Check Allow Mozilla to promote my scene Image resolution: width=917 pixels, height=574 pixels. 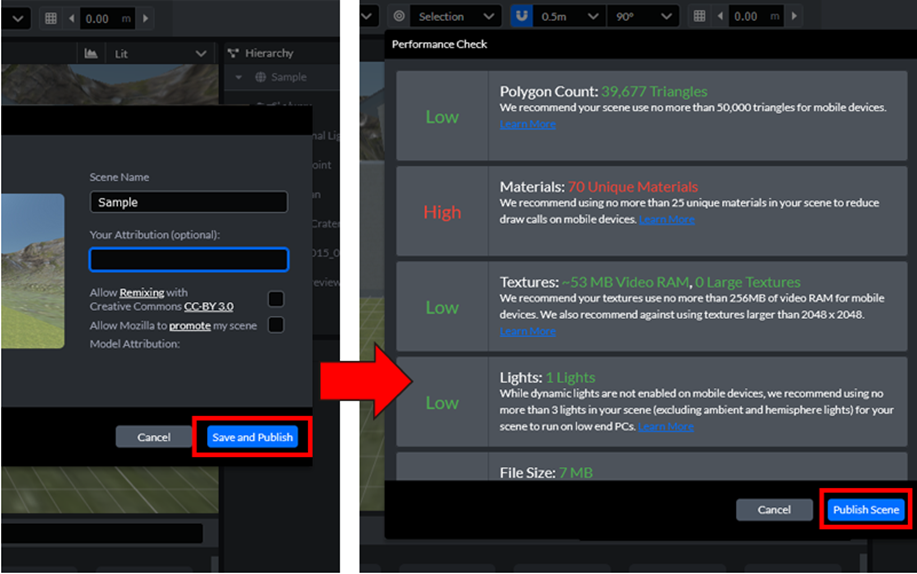275,325
